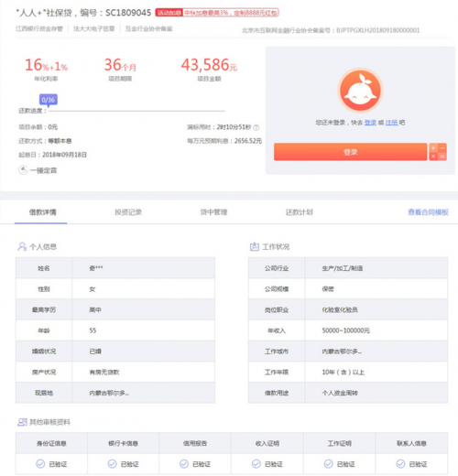Click the 最高学历 value 高中
The width and height of the screenshot is (458, 476).
tap(95, 309)
